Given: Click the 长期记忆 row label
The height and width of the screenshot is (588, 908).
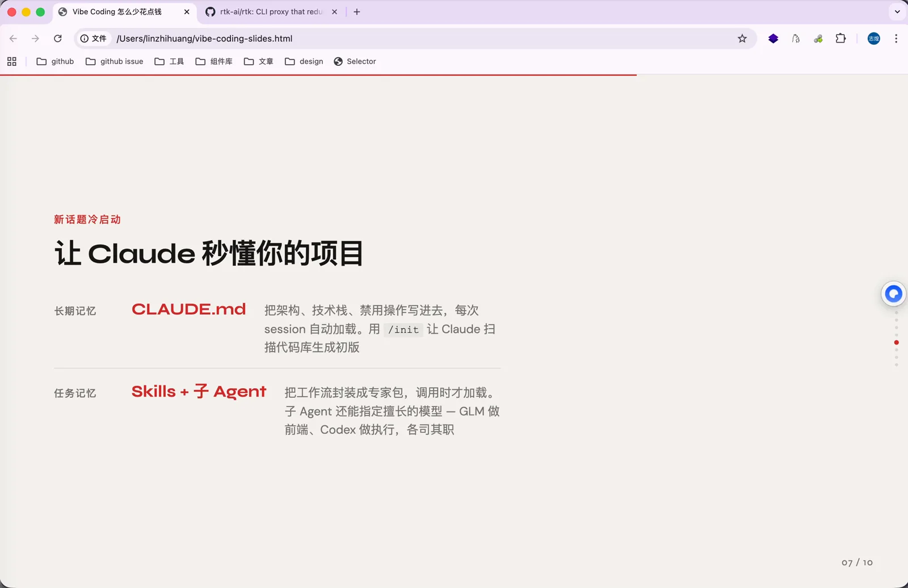Looking at the screenshot, I should pyautogui.click(x=75, y=311).
